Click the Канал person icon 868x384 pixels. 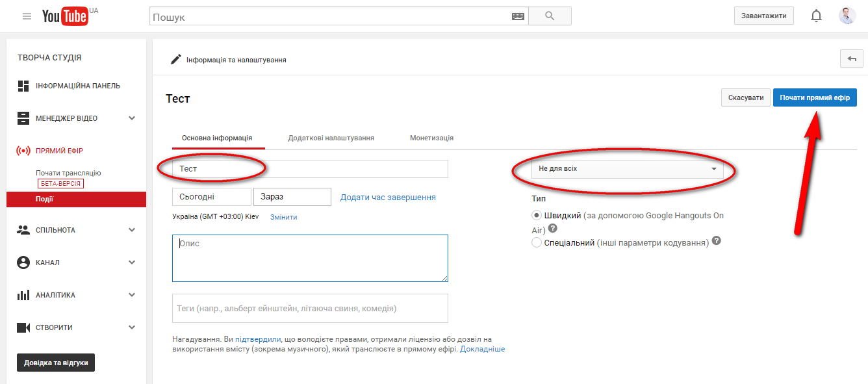click(23, 262)
